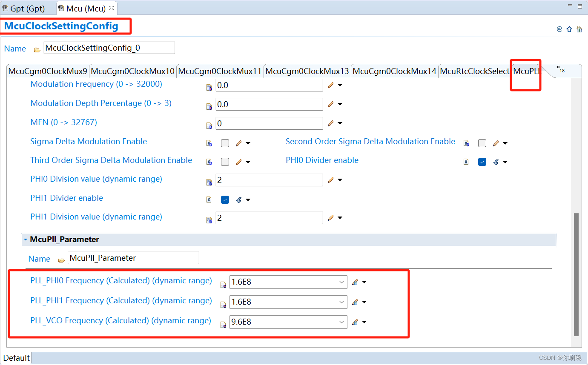Click the Second Order Sigma Delta Modulation Enable label
588x365 pixels.
click(x=370, y=141)
